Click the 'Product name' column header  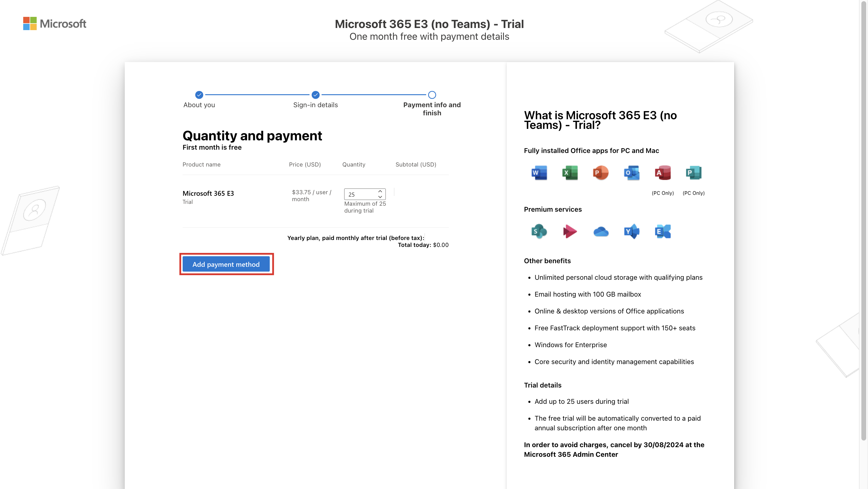point(202,164)
